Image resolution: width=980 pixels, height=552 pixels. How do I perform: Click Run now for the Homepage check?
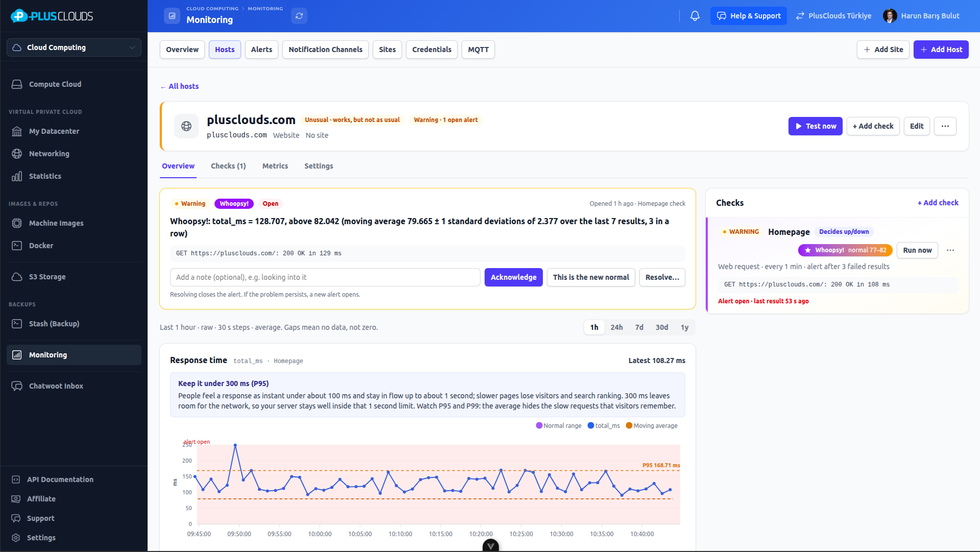pyautogui.click(x=917, y=250)
